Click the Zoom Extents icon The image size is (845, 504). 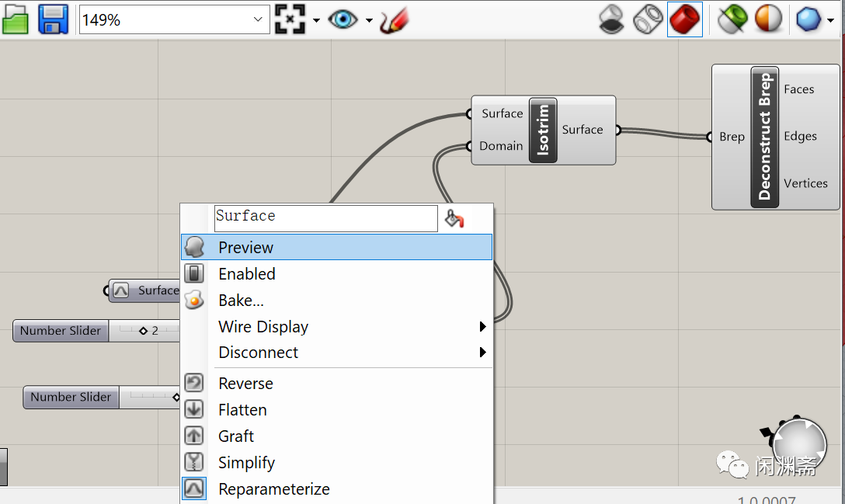[290, 20]
